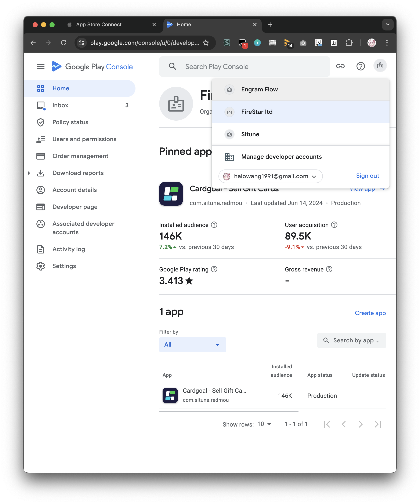This screenshot has height=504, width=420.
Task: Open Chrome's three-dot menu
Action: 387,43
